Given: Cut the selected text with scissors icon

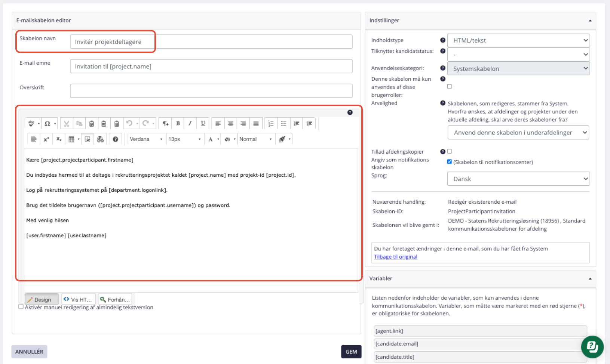Looking at the screenshot, I should 67,123.
